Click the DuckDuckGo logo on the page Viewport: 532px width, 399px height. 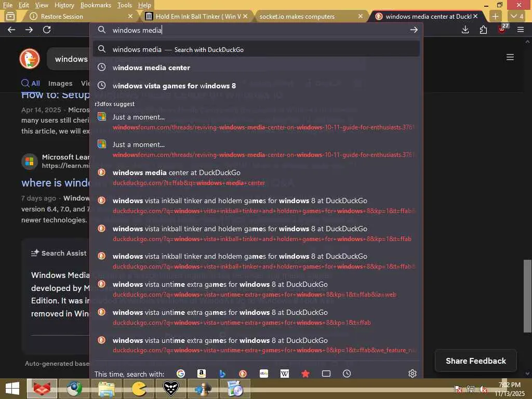(30, 59)
